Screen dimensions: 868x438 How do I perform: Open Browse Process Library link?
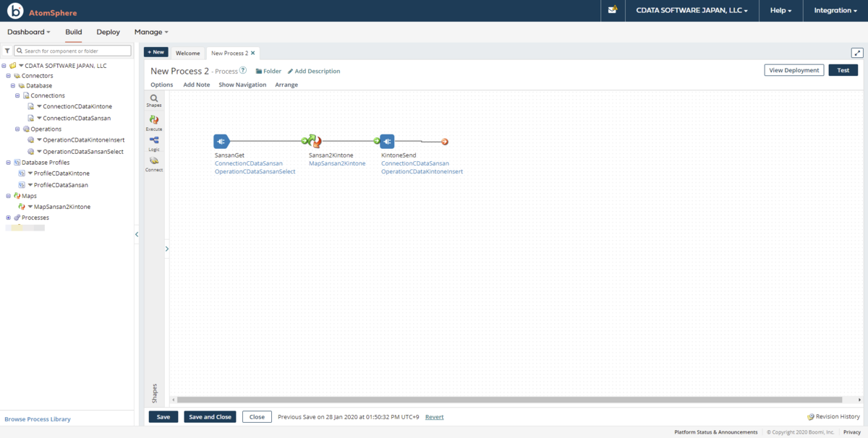[x=38, y=419]
